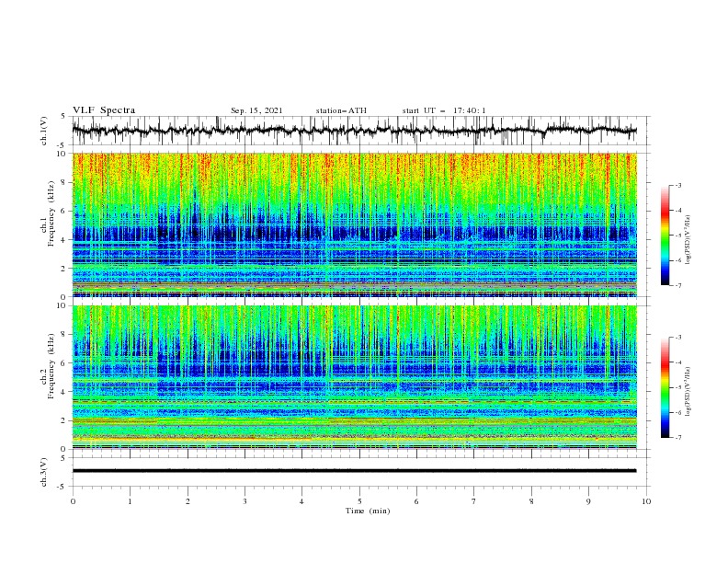Click the "station=ATH" header label
This screenshot has width=728, height=563.
341,110
